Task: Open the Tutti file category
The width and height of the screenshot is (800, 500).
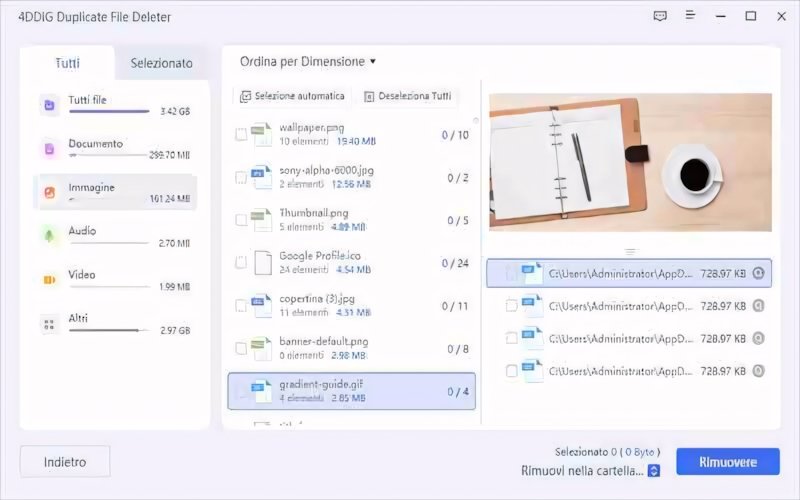Action: [115, 105]
